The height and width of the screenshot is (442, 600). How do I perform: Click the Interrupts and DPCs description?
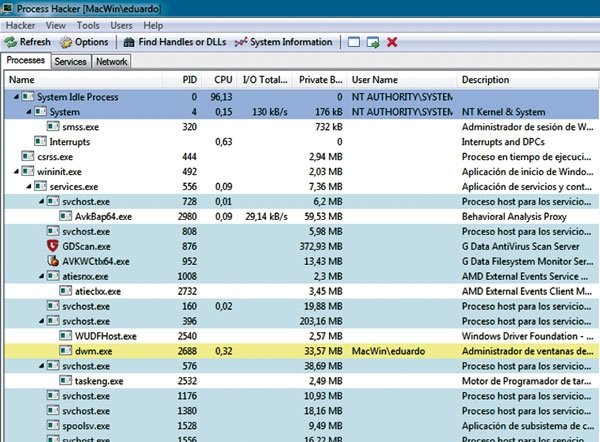coord(503,142)
